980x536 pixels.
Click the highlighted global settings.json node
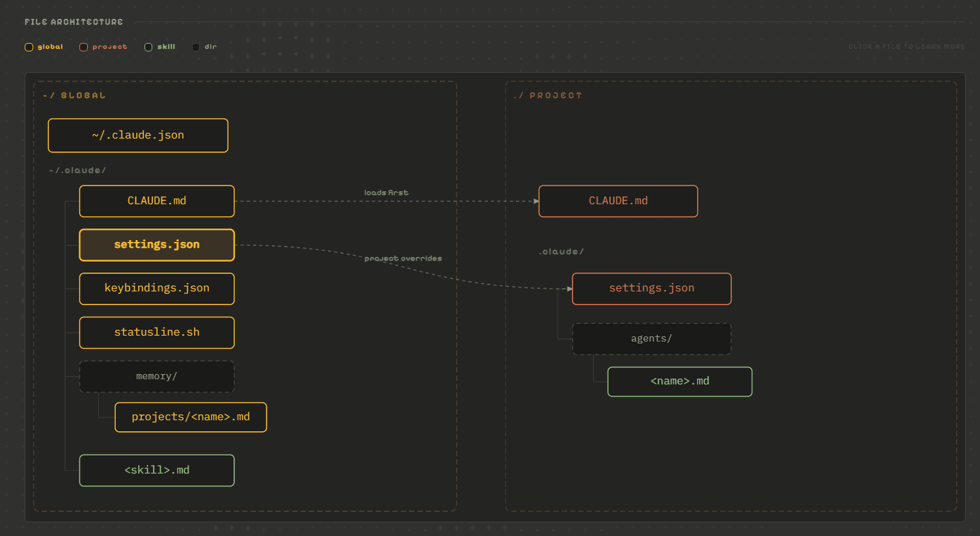[157, 245]
